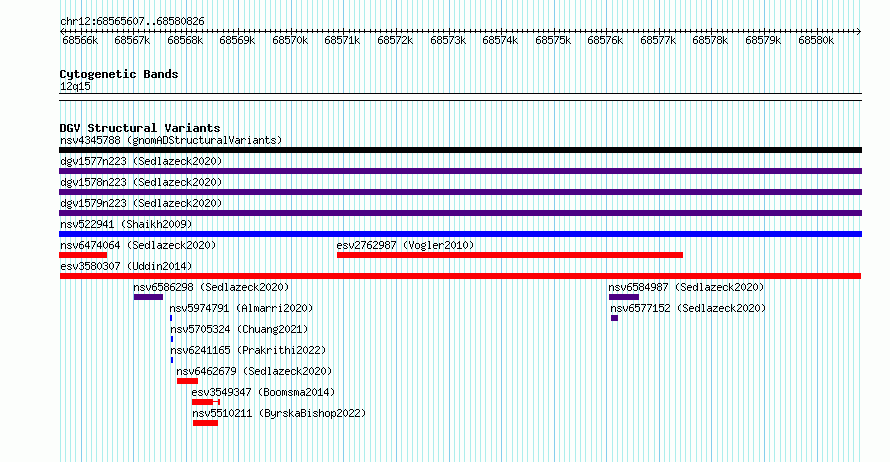Select the small blue nsv5705324 marker
Viewport: 890px width, 462px height.
coord(172,339)
